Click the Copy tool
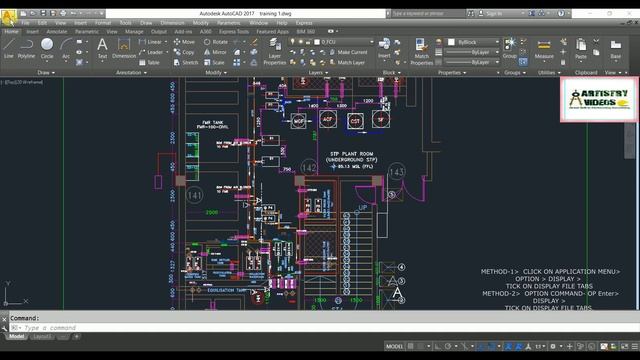The image size is (640, 360). (184, 52)
